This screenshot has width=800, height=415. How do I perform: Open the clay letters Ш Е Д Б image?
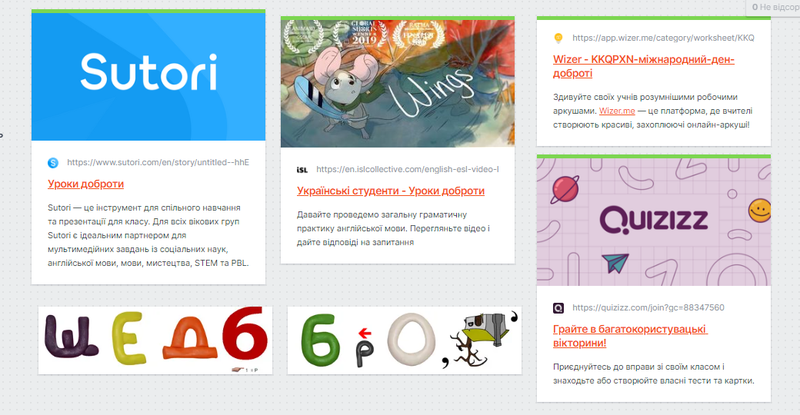click(x=155, y=340)
